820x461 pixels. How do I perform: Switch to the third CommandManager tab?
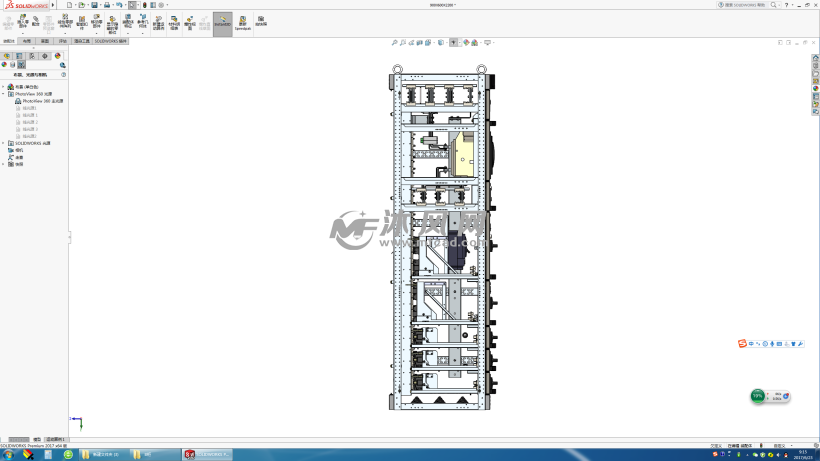pyautogui.click(x=44, y=41)
